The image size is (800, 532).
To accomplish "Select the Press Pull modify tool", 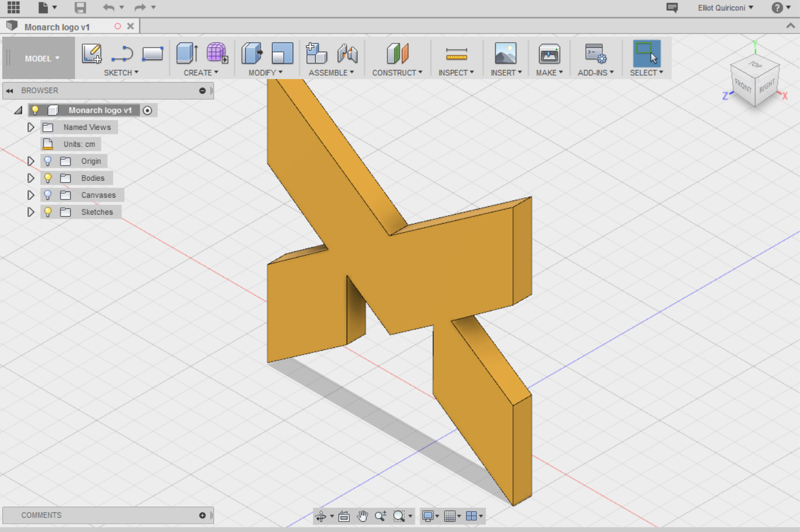I will pos(252,53).
